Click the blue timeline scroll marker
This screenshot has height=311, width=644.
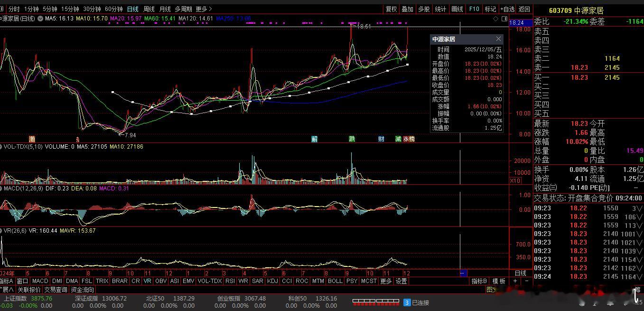click(463, 273)
